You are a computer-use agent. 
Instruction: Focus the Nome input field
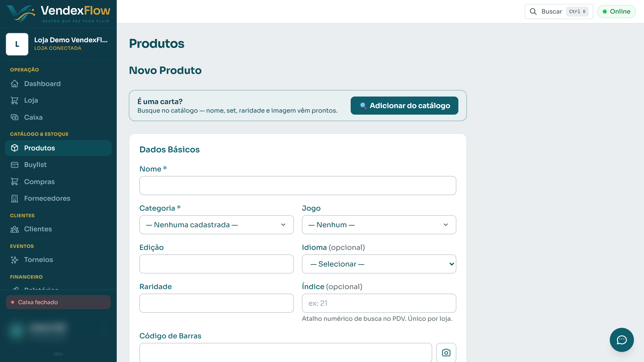click(298, 186)
